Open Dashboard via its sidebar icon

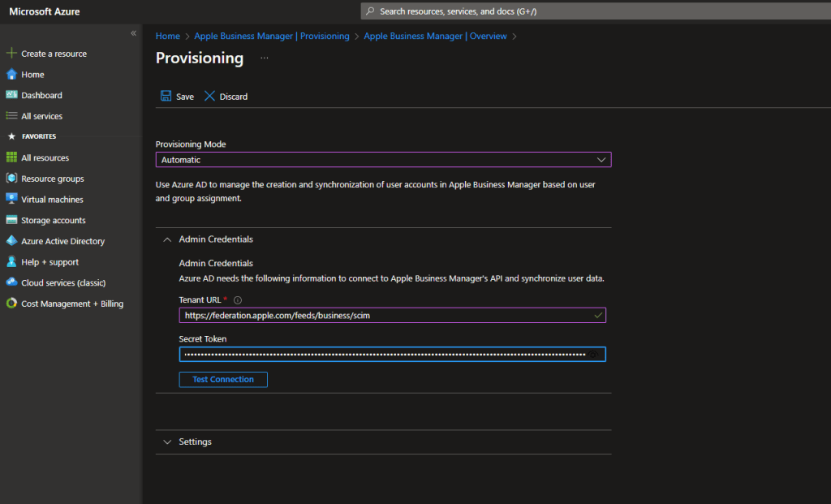(x=11, y=95)
